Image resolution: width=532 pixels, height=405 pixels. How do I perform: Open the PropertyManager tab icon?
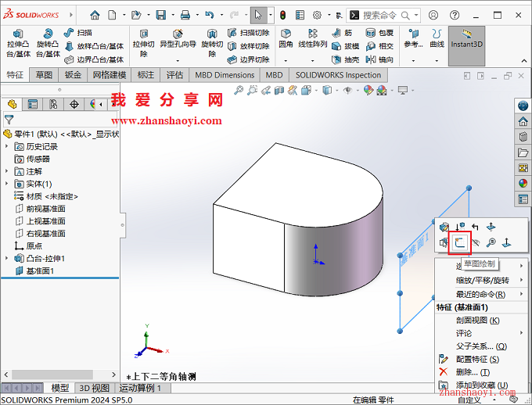32,104
